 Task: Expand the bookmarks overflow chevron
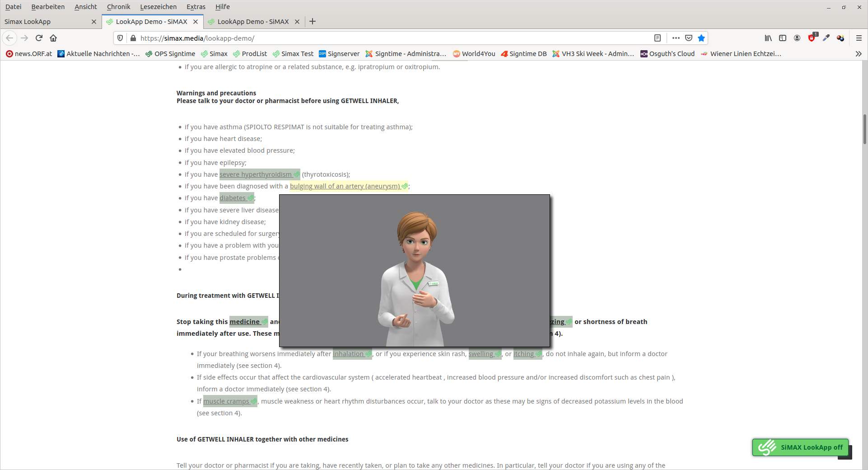(859, 54)
